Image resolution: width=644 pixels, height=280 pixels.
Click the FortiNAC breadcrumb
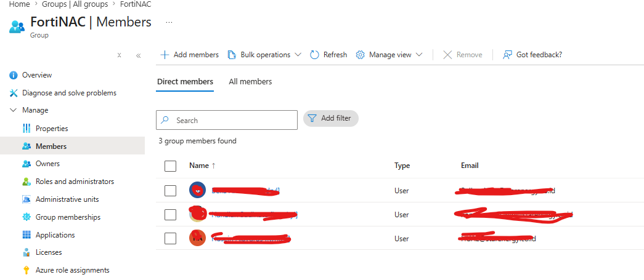coord(136,4)
